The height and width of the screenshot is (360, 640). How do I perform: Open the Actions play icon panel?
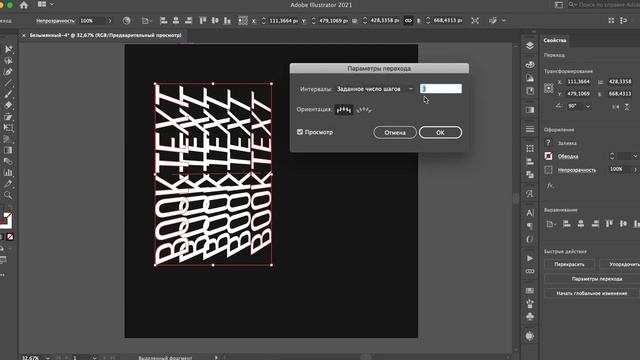click(530, 258)
